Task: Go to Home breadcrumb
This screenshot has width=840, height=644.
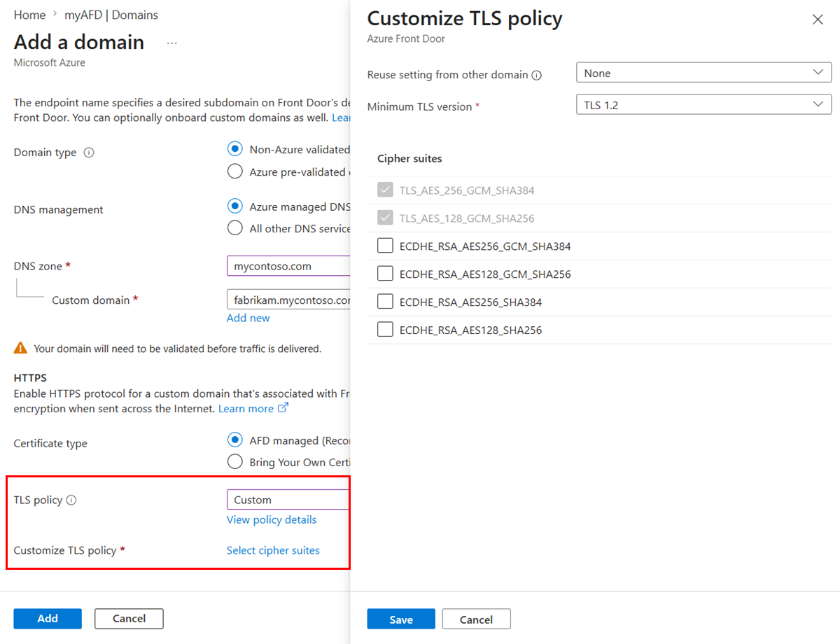Action: coord(29,15)
